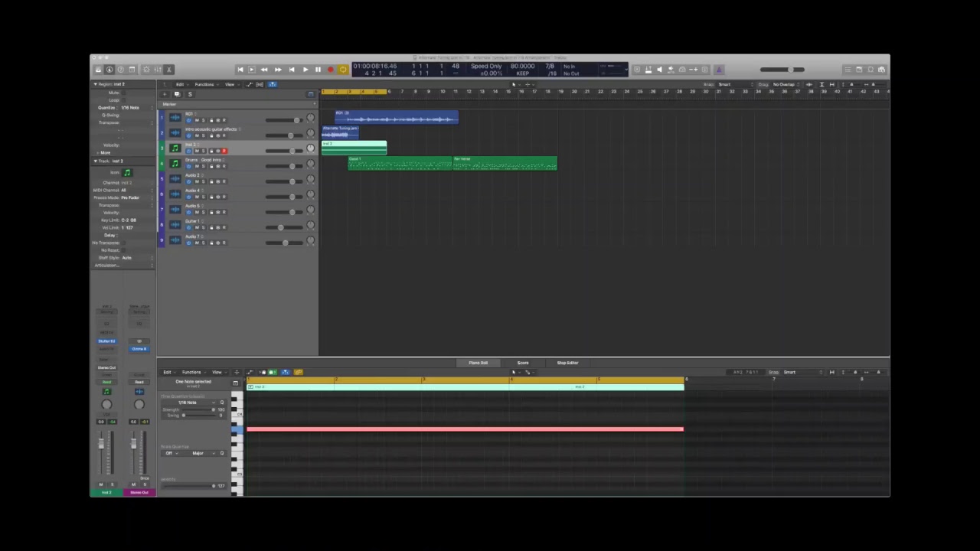This screenshot has width=980, height=551.
Task: Solo the Drums Good Intro track
Action: pos(204,166)
